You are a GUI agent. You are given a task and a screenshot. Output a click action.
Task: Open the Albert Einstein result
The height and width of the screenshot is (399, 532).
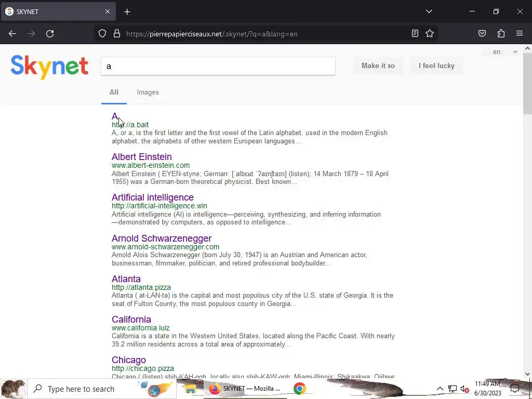[141, 157]
